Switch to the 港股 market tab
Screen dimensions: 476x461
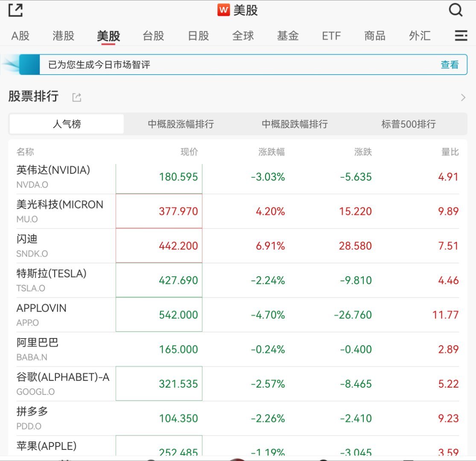(62, 36)
